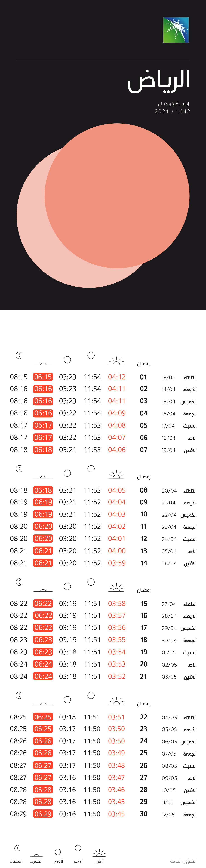The height and width of the screenshot is (868, 206).
Task: Click the crescent moon above fourth week table
Action: [x=19, y=695]
